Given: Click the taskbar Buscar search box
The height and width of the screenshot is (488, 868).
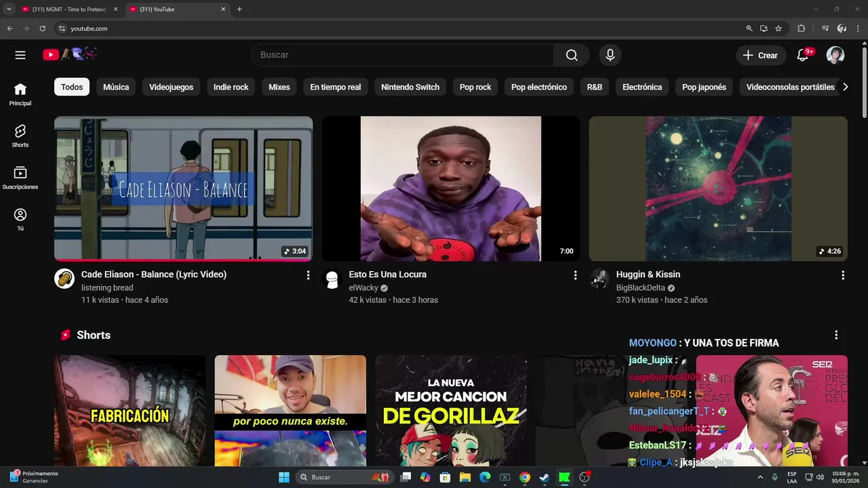Looking at the screenshot, I should click(x=344, y=477).
